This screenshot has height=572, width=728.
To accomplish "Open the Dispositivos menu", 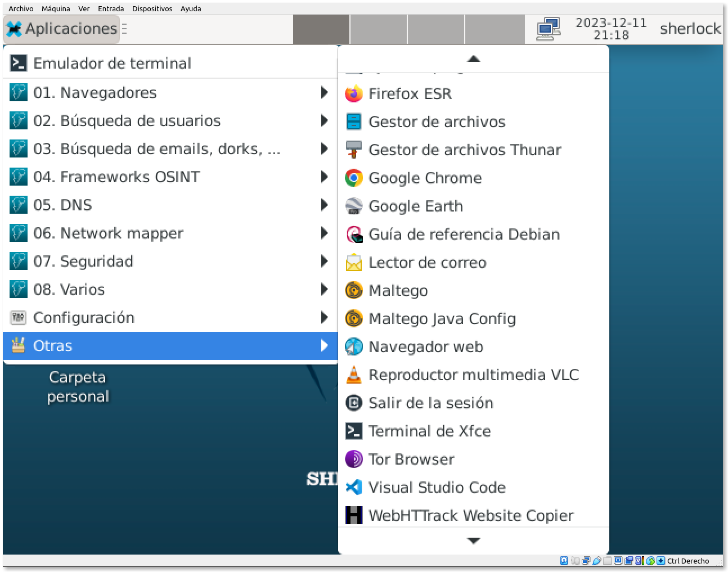I will (x=152, y=8).
